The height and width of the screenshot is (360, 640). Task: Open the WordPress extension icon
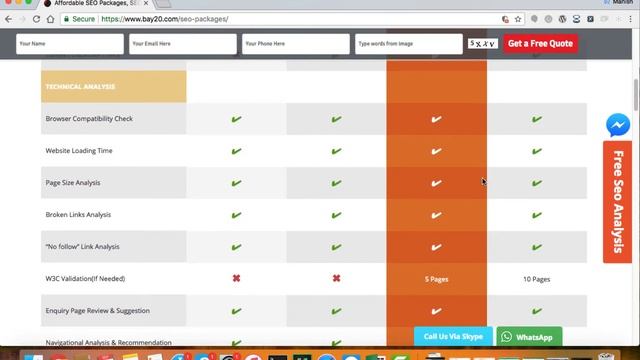(x=562, y=19)
